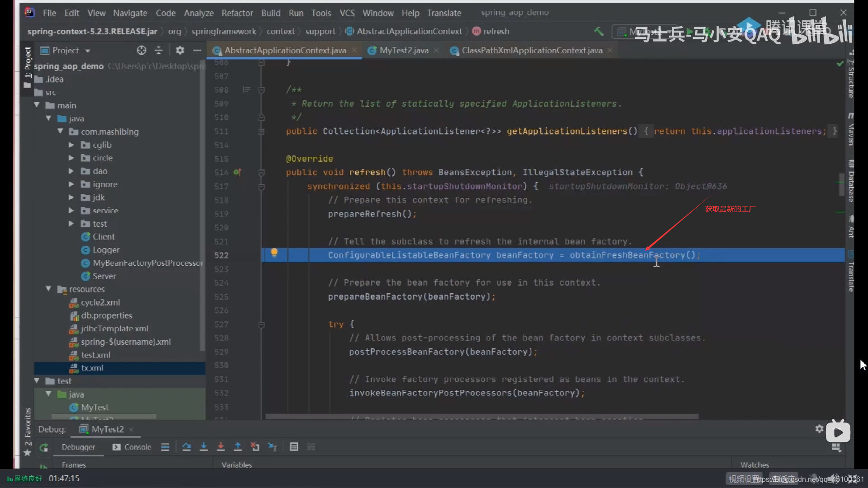Close the MyTest2.java editor tab
This screenshot has height=488, width=868.
click(436, 50)
